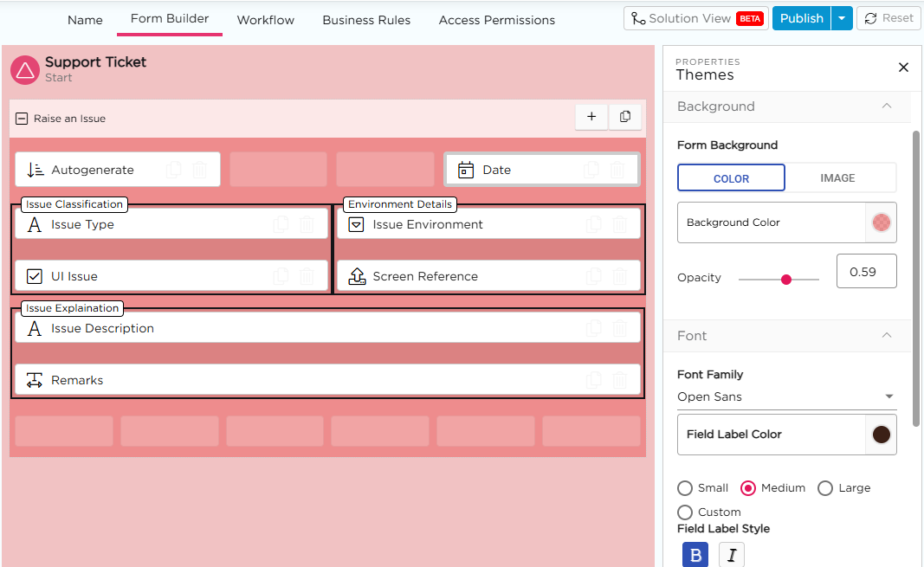Close the Themes properties panel
924x567 pixels.
(x=903, y=68)
